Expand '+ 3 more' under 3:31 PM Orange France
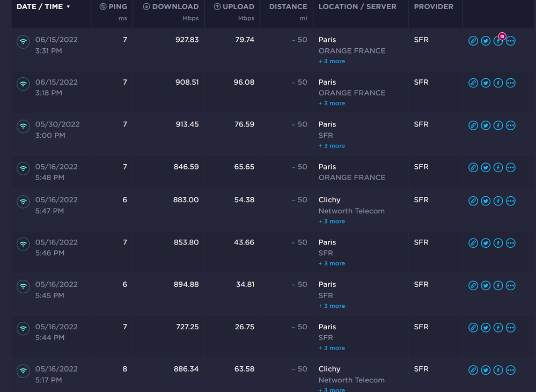The image size is (536, 392). pyautogui.click(x=332, y=61)
